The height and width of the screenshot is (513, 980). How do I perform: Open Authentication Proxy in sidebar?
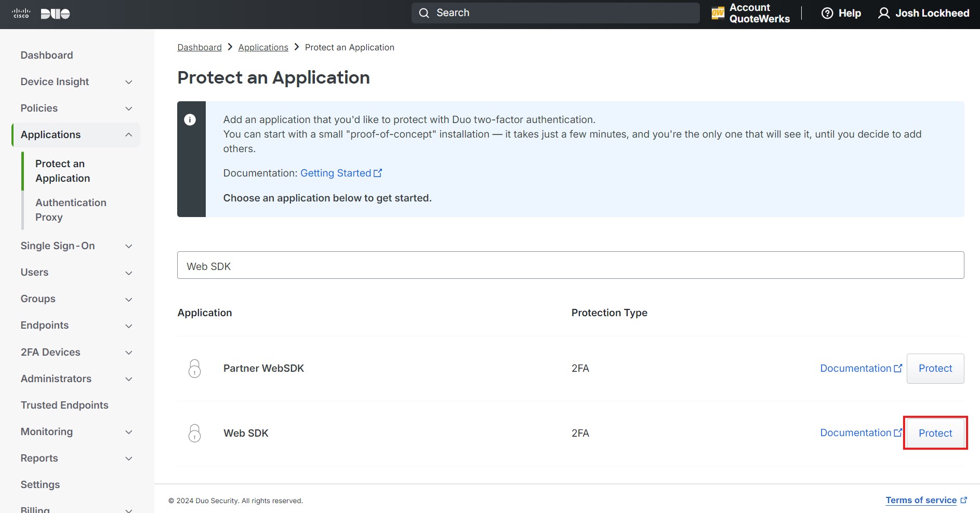point(71,210)
